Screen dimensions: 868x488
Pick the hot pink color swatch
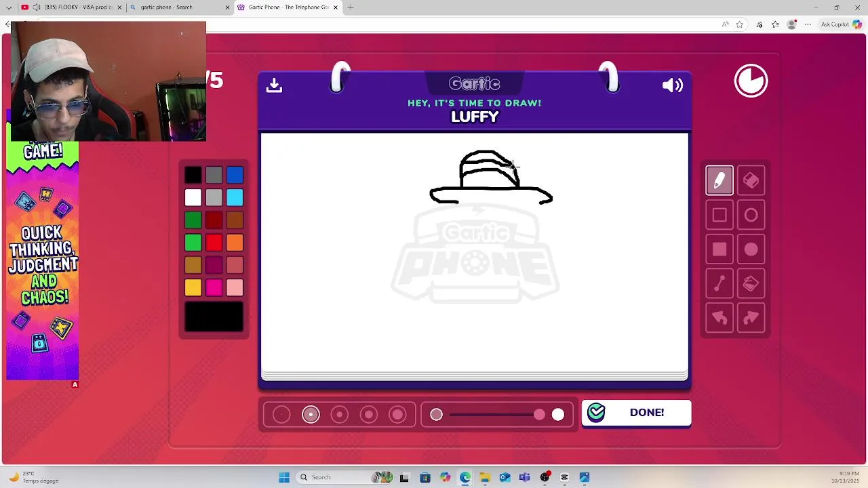coord(214,288)
